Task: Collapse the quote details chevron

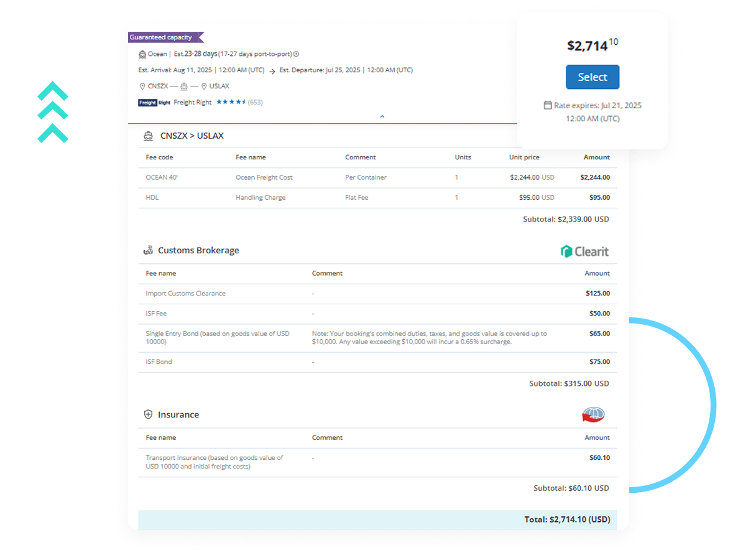Action: point(382,116)
